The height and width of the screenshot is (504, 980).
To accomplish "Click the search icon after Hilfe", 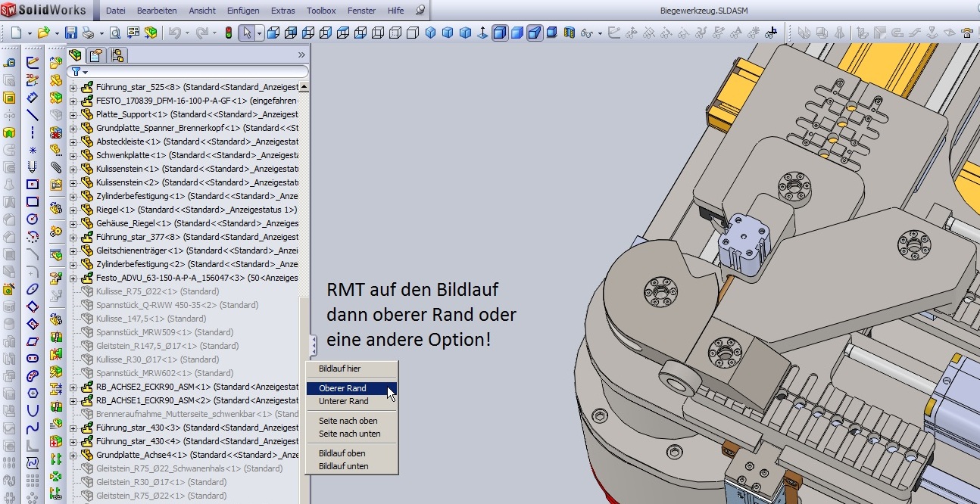I will click(420, 11).
